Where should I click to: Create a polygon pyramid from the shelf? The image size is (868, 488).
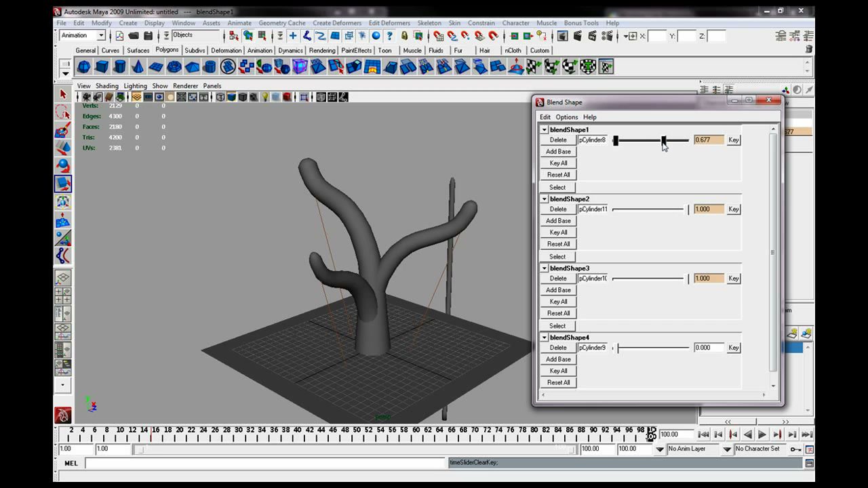click(x=192, y=66)
